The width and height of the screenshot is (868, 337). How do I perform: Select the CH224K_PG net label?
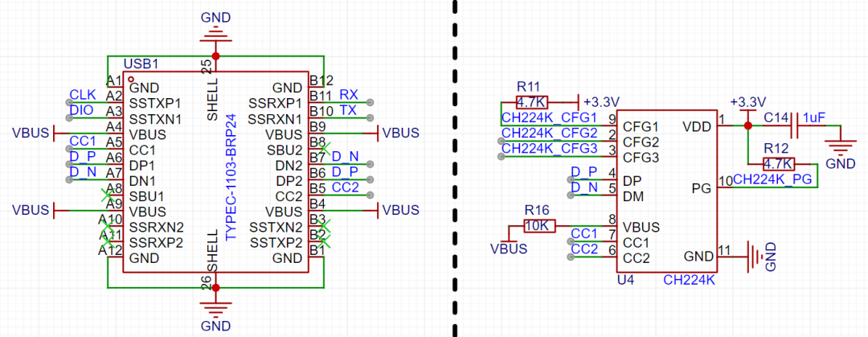[772, 179]
